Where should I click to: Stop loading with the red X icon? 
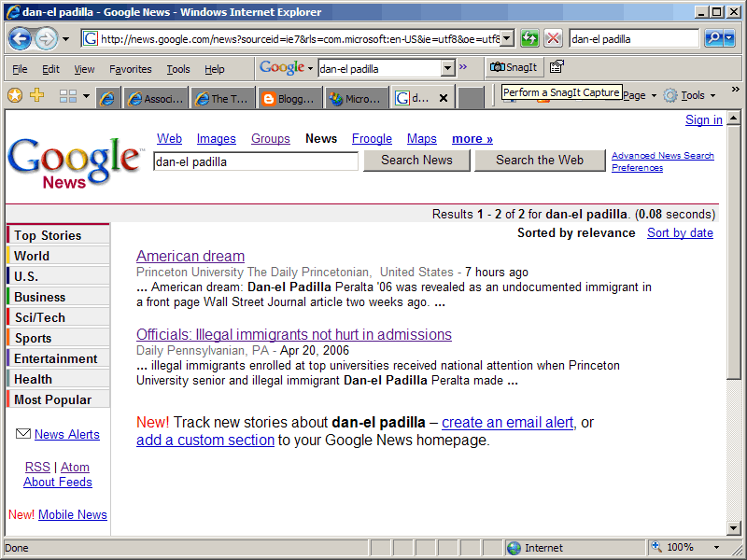coord(553,38)
